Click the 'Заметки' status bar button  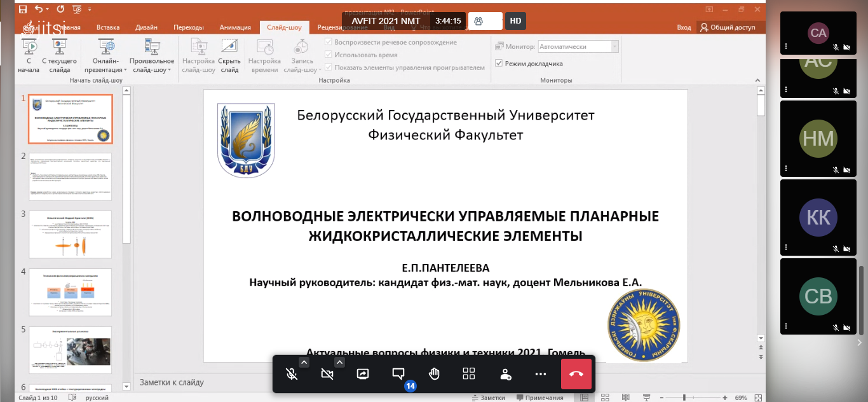(x=487, y=398)
